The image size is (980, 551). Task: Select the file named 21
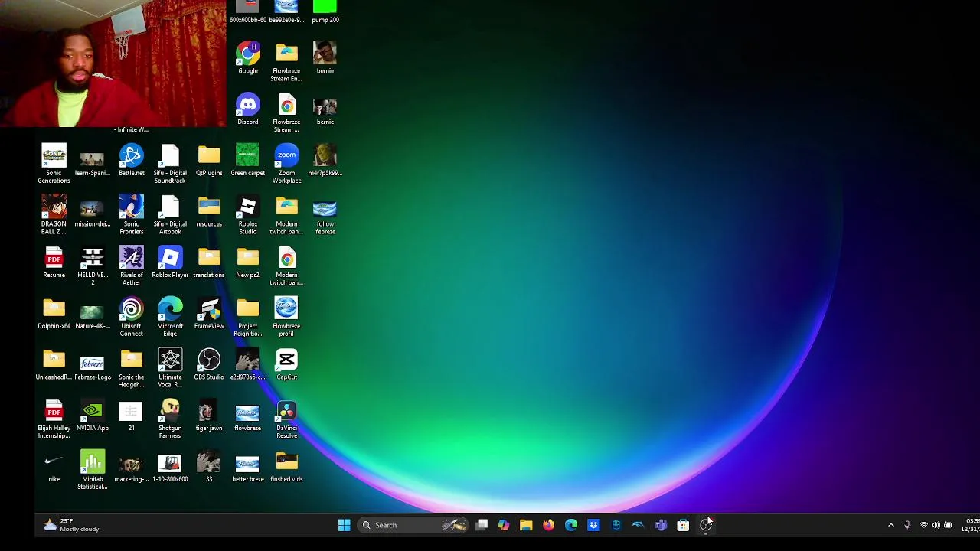[131, 416]
